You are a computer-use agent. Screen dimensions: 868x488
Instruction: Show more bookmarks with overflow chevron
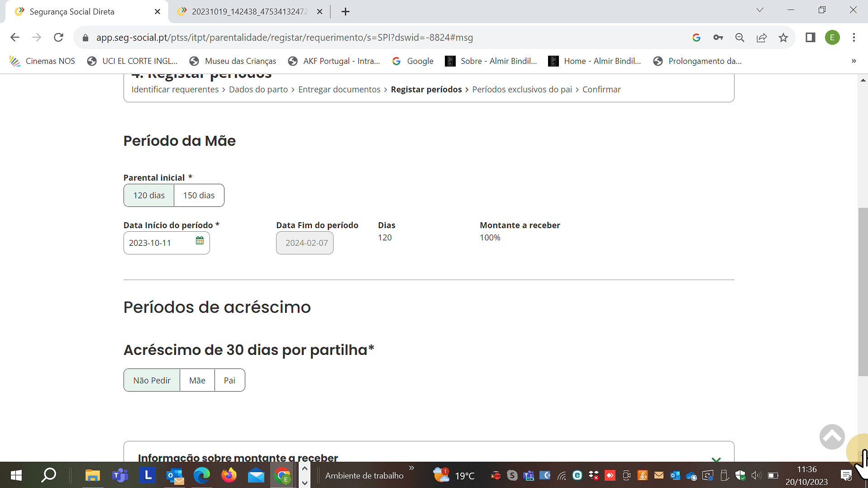854,61
